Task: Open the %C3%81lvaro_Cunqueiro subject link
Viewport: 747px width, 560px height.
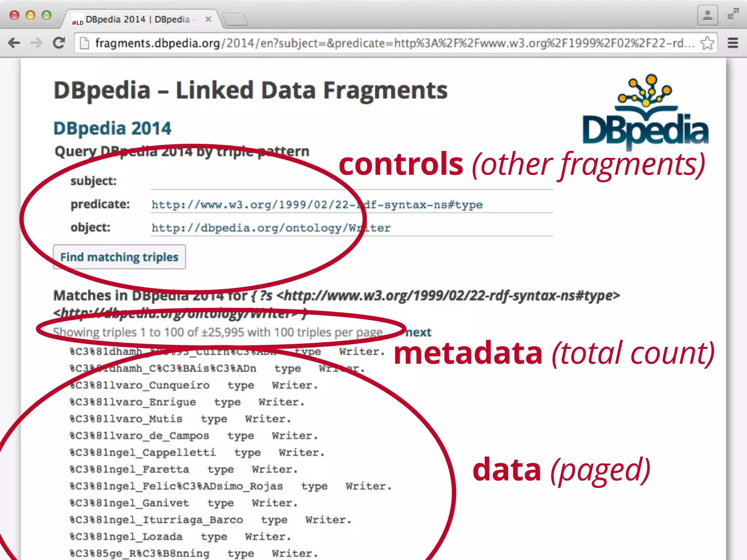Action: click(140, 385)
